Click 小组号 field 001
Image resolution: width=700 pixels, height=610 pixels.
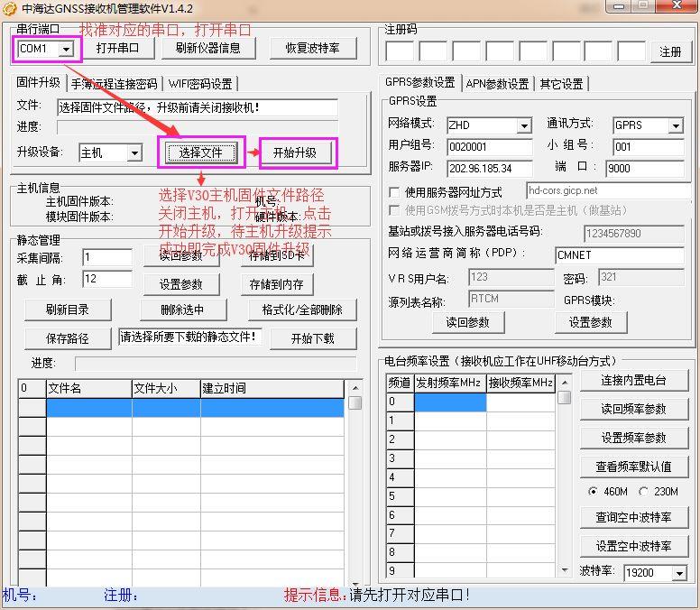coord(649,147)
